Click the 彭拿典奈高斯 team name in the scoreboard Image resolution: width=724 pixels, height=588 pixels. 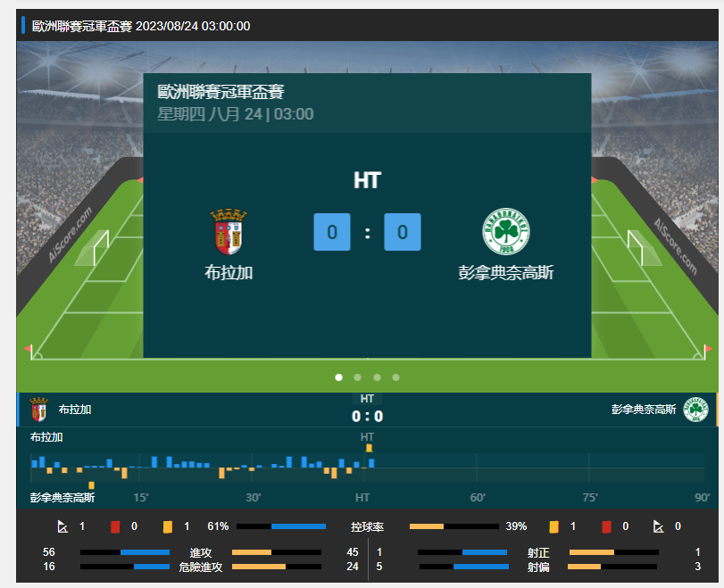click(x=506, y=273)
